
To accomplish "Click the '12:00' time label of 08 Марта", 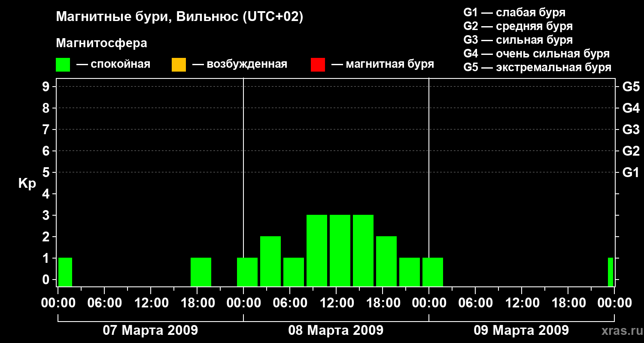I will coord(336,303).
